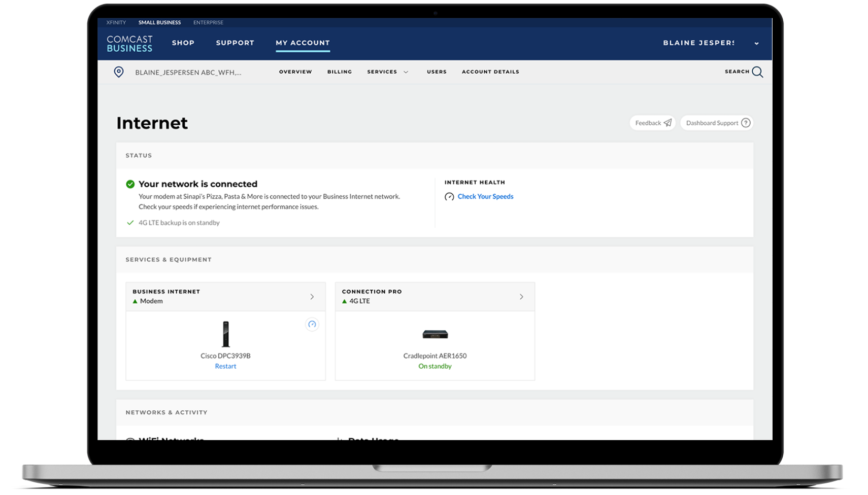The width and height of the screenshot is (868, 495).
Task: Switch to the Xfinity site link
Action: (116, 22)
